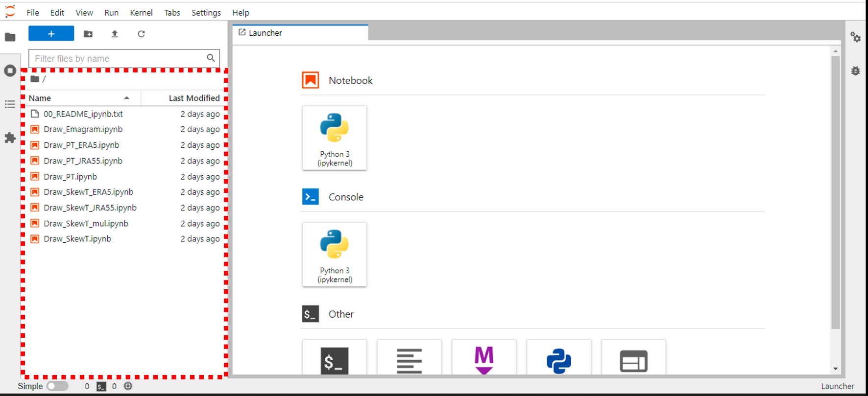Refresh the file browser list
The image size is (868, 396).
point(141,34)
